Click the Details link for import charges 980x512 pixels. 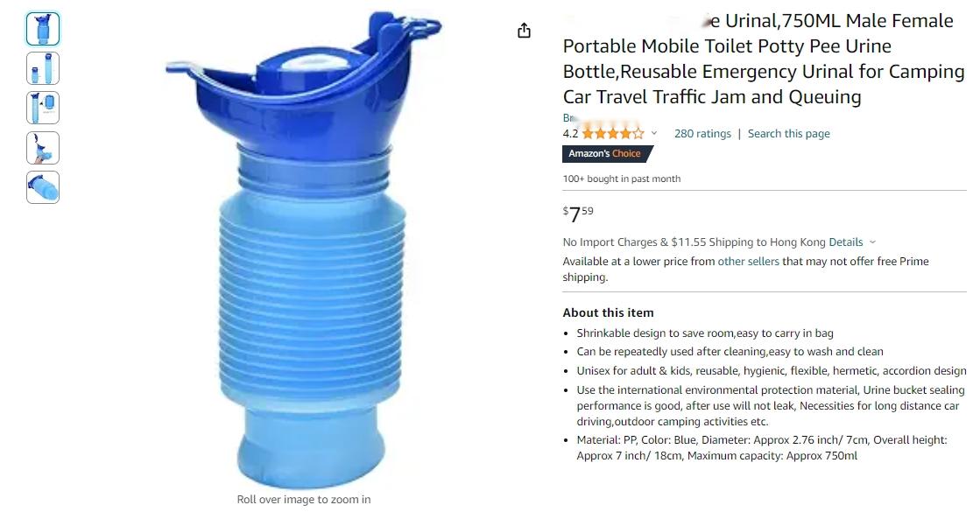(846, 242)
